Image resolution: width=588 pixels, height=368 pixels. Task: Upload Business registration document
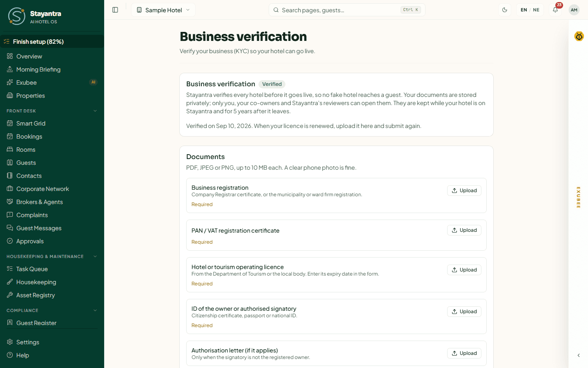(x=464, y=191)
